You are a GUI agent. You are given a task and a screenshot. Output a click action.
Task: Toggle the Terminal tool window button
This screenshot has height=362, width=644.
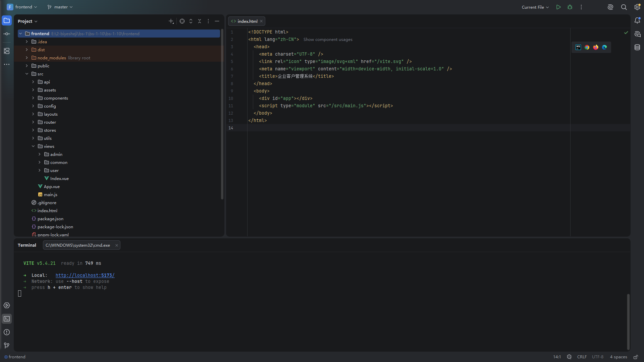[x=7, y=319]
